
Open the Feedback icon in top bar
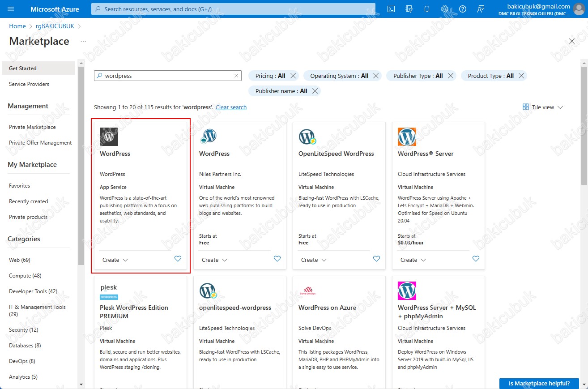[481, 9]
